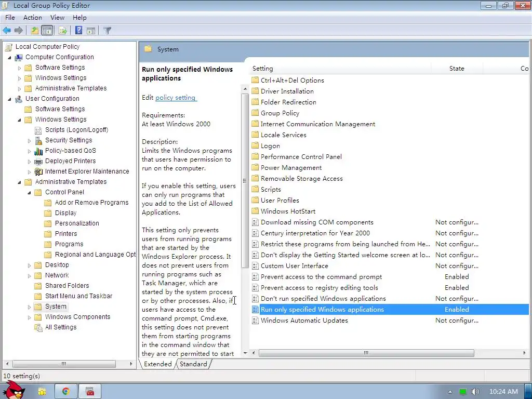Select the Computer Configuration node icon

[x=19, y=57]
